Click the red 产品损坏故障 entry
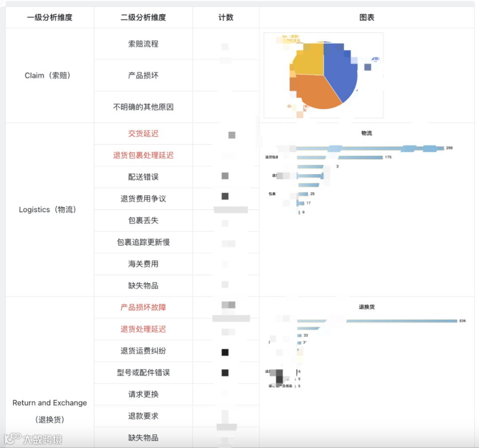 (143, 308)
